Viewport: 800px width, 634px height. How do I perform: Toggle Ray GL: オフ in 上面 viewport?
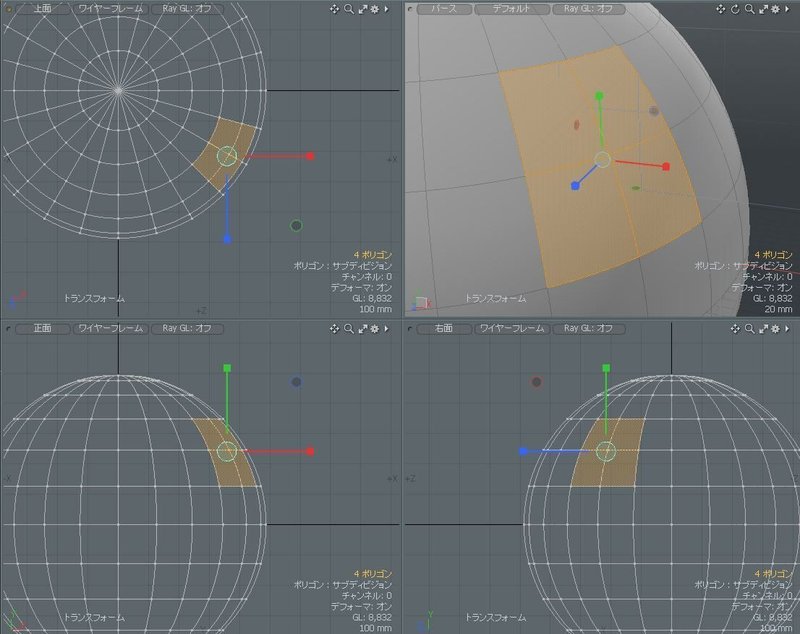(x=187, y=9)
